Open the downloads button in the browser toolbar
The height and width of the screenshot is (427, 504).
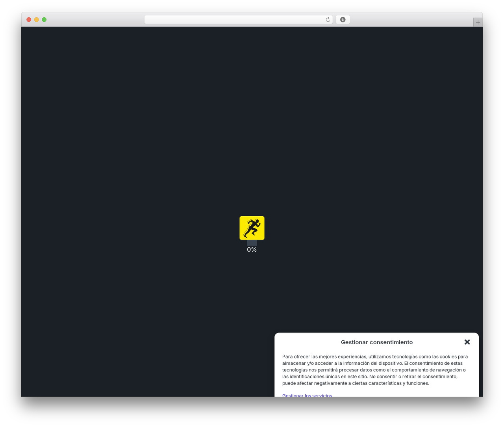(x=343, y=20)
